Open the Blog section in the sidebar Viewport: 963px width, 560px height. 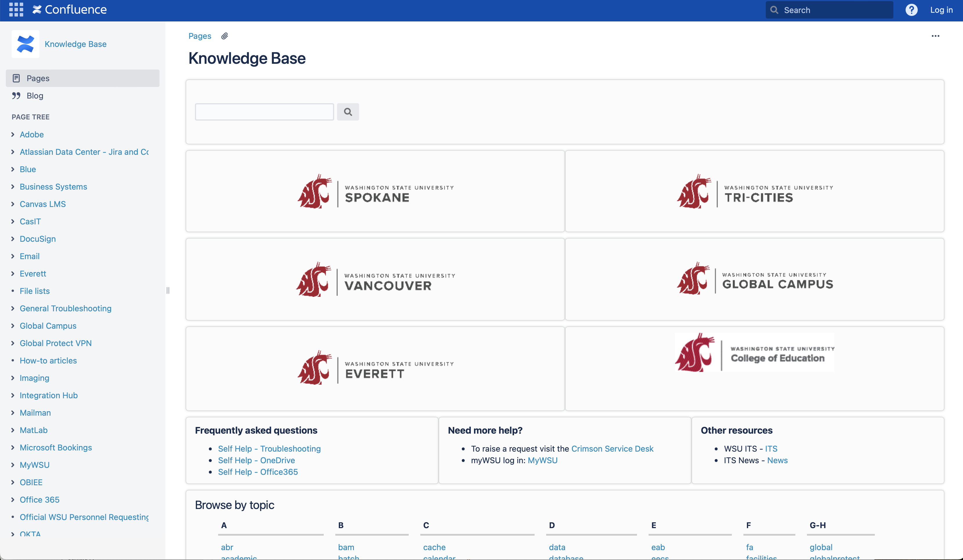(x=35, y=95)
